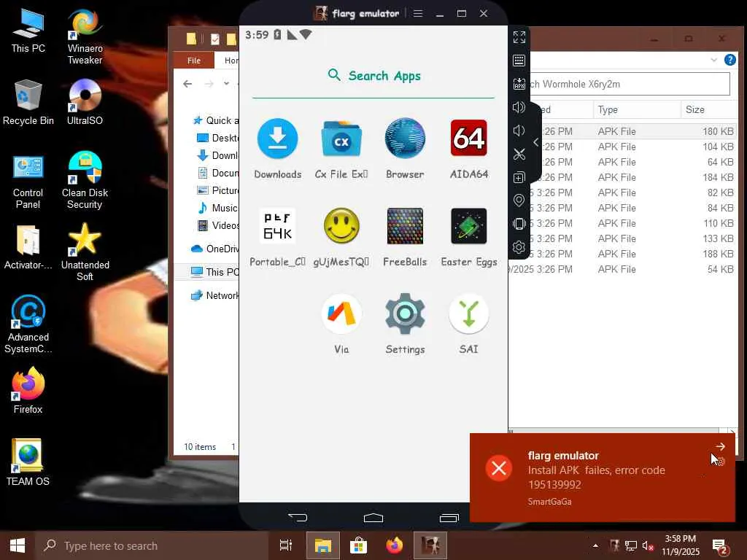The image size is (747, 560).
Task: Expand the File Explorer ribbon chevron
Action: 713,60
